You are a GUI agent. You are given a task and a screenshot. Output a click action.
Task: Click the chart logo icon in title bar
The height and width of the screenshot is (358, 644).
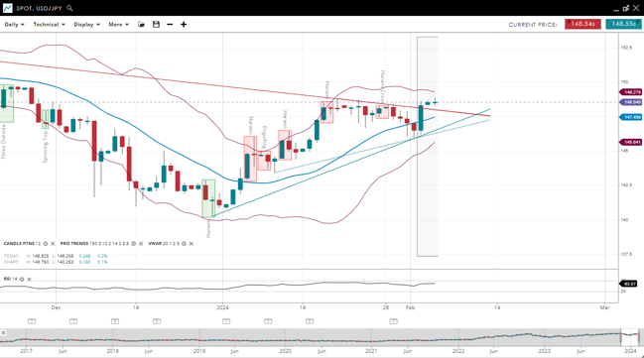click(7, 8)
